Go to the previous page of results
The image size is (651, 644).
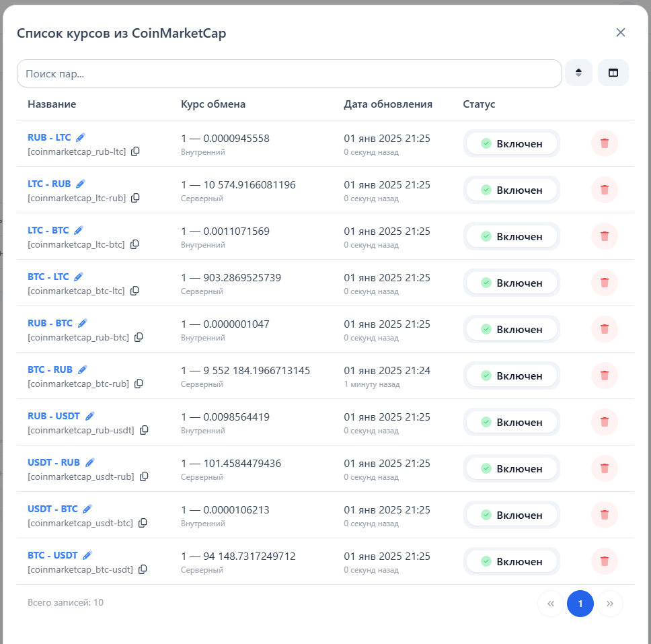point(551,604)
